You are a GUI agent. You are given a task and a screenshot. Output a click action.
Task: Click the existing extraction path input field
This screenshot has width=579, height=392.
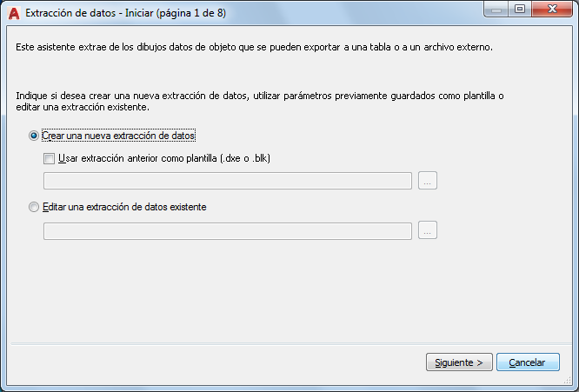pos(227,230)
